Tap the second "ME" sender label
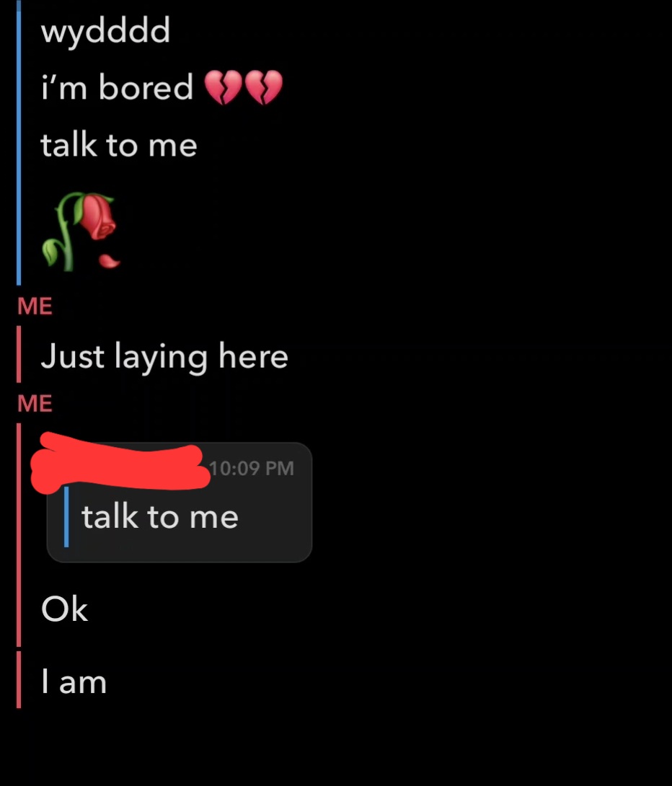672x786 pixels. (x=35, y=403)
